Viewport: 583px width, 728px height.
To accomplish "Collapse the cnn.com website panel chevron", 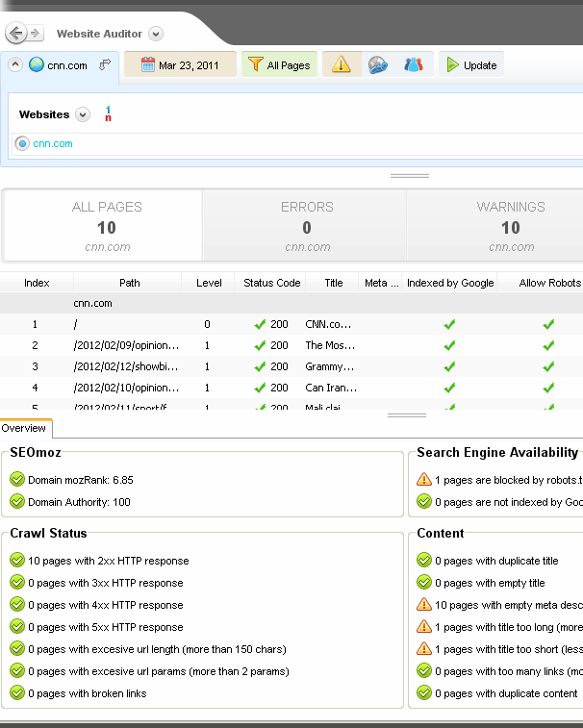I will tap(16, 65).
